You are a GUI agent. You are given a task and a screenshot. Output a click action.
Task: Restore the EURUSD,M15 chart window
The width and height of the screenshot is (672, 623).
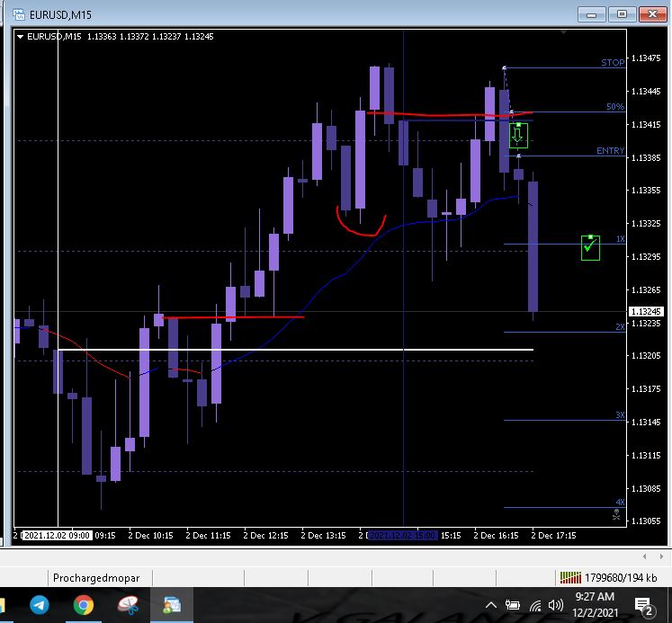[x=622, y=14]
